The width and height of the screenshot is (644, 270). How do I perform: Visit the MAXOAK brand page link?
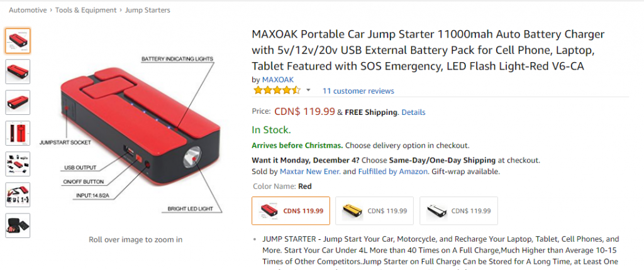(x=277, y=79)
